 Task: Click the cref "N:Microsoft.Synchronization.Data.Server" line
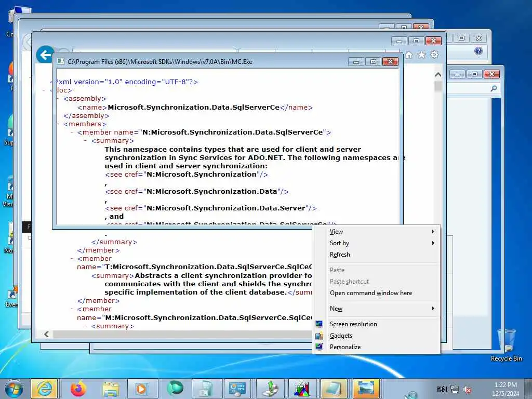(x=211, y=208)
